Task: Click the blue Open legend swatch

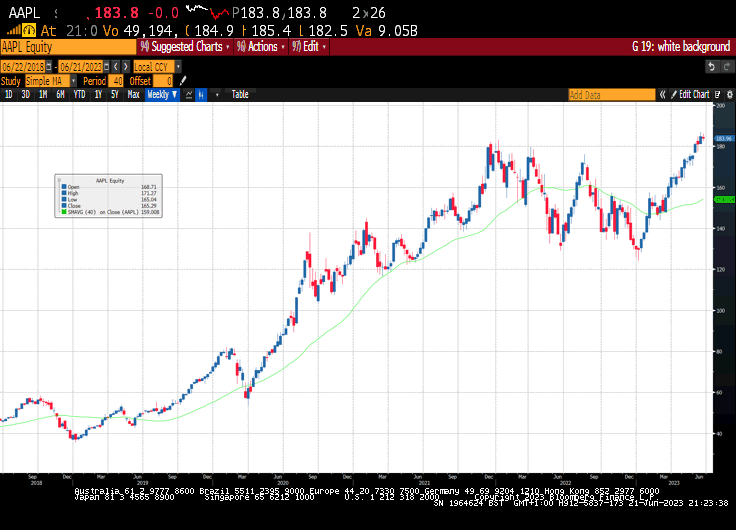Action: coord(64,187)
